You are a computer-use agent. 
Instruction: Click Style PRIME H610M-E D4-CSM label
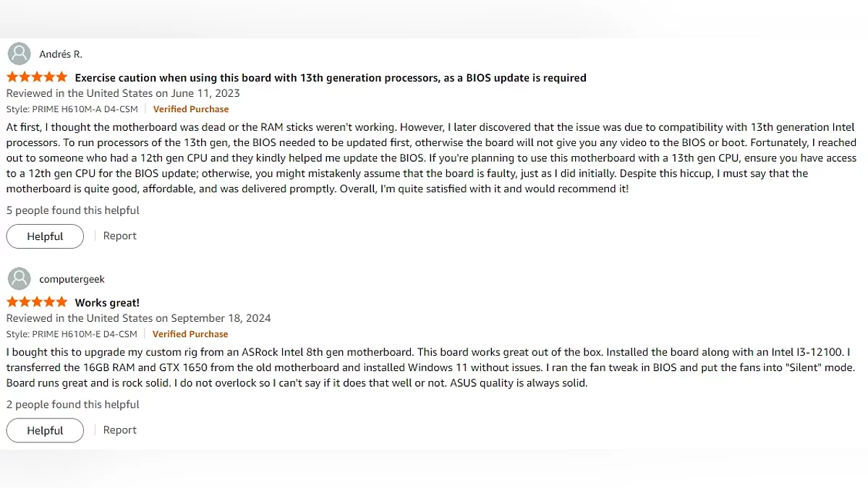point(72,334)
